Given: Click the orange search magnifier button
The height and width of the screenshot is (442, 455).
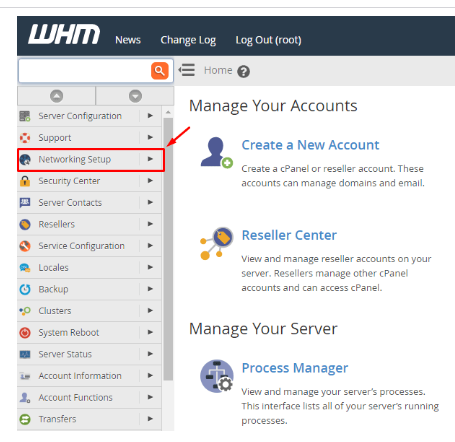Looking at the screenshot, I should [160, 71].
